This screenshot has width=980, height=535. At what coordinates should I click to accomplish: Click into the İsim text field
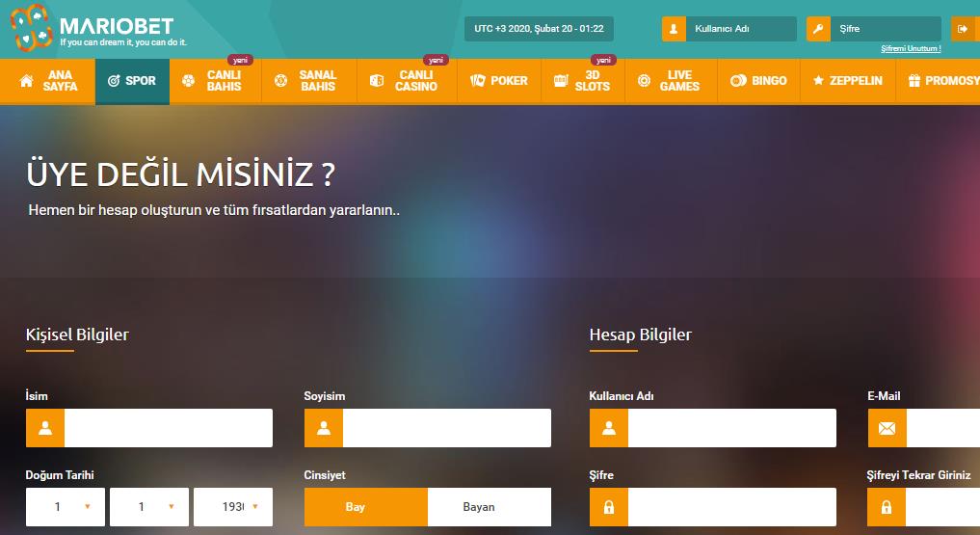click(x=168, y=428)
